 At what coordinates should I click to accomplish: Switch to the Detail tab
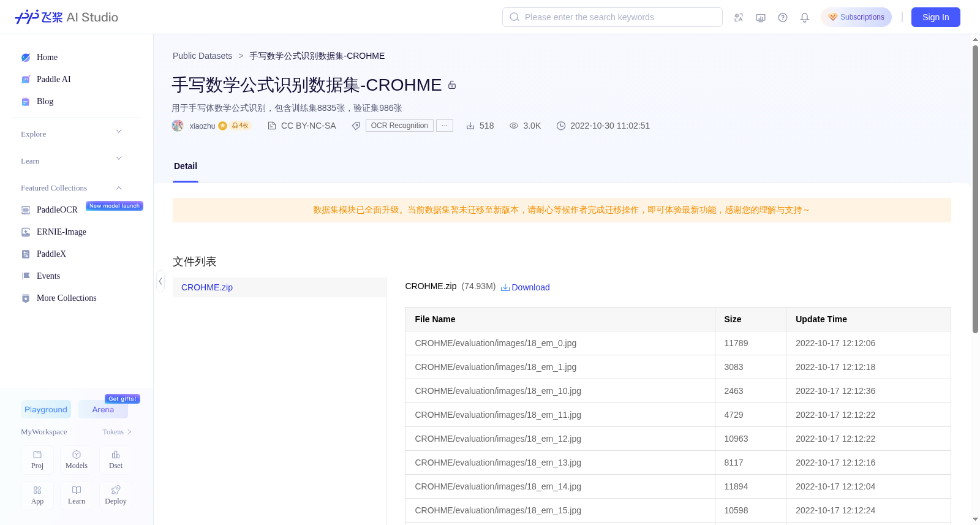point(186,166)
